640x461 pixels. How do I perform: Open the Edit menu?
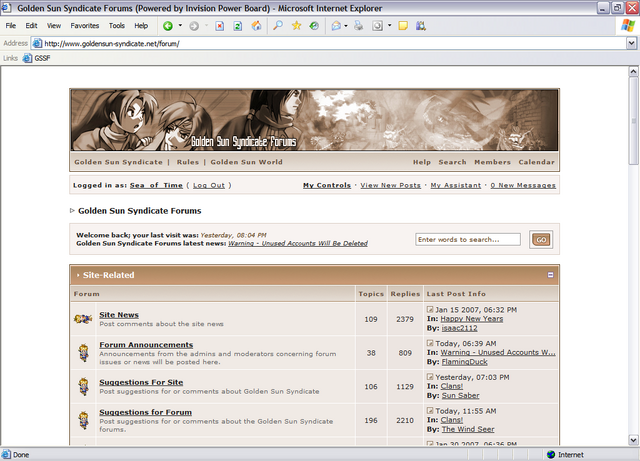(x=31, y=26)
